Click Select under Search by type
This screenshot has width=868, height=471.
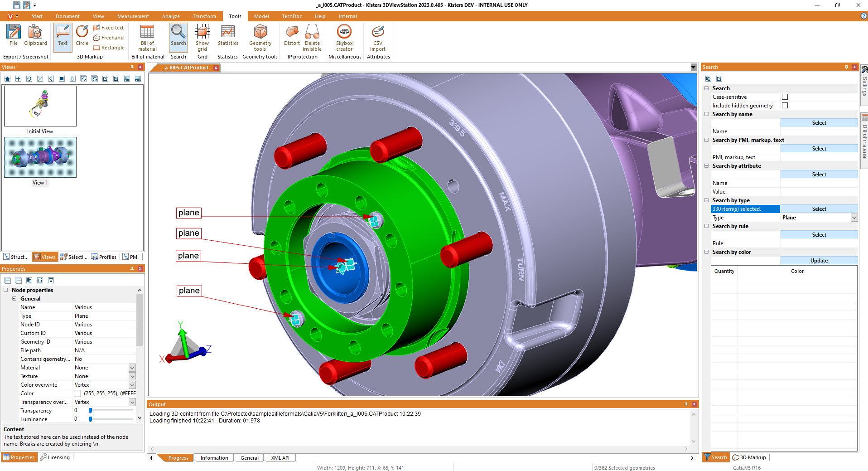click(819, 209)
